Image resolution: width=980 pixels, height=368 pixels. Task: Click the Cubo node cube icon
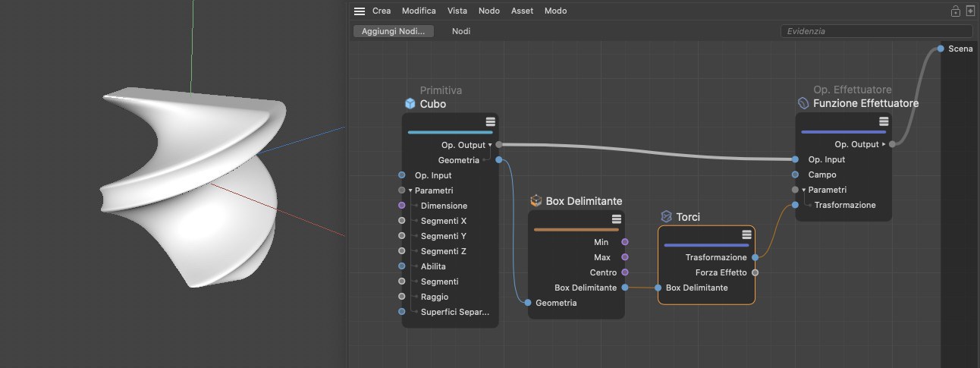410,104
